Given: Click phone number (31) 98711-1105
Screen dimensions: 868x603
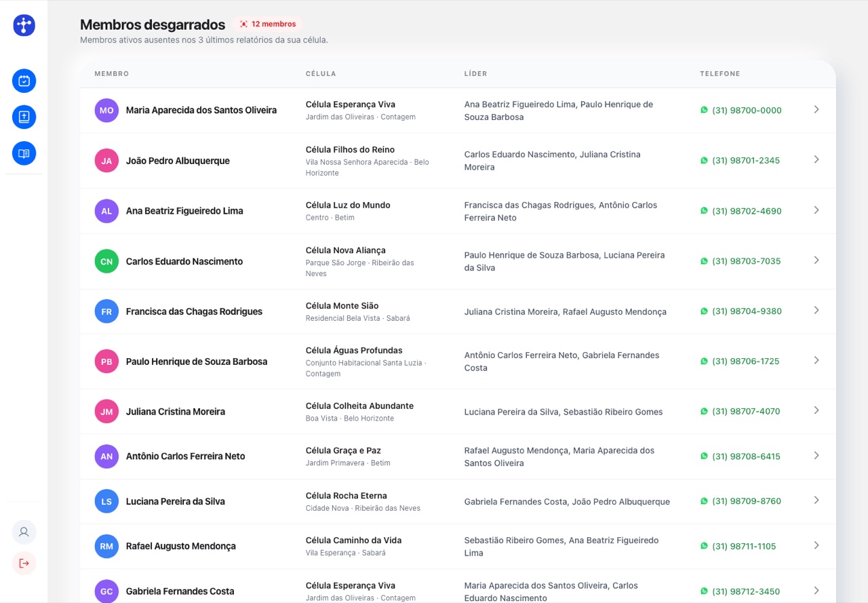Looking at the screenshot, I should click(x=738, y=546).
